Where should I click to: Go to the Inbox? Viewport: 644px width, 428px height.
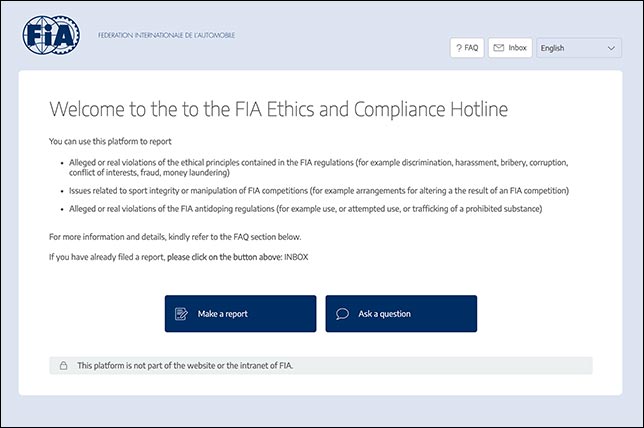510,47
